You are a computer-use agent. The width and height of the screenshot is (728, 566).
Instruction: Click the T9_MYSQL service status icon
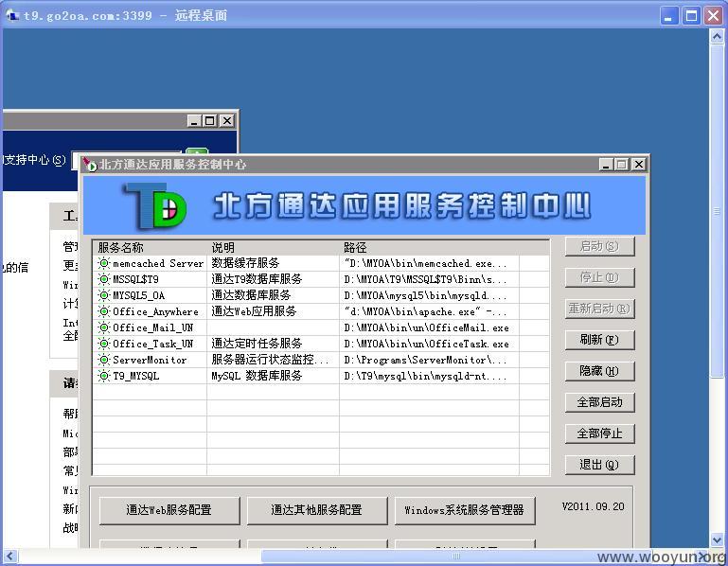click(103, 376)
